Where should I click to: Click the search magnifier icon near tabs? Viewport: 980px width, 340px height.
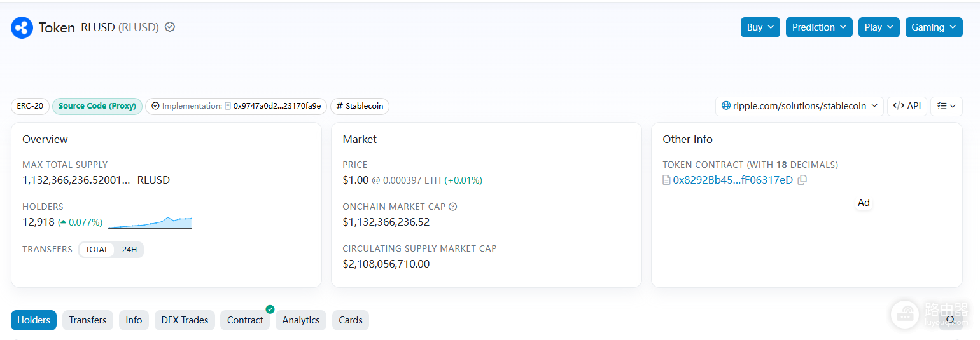click(951, 320)
